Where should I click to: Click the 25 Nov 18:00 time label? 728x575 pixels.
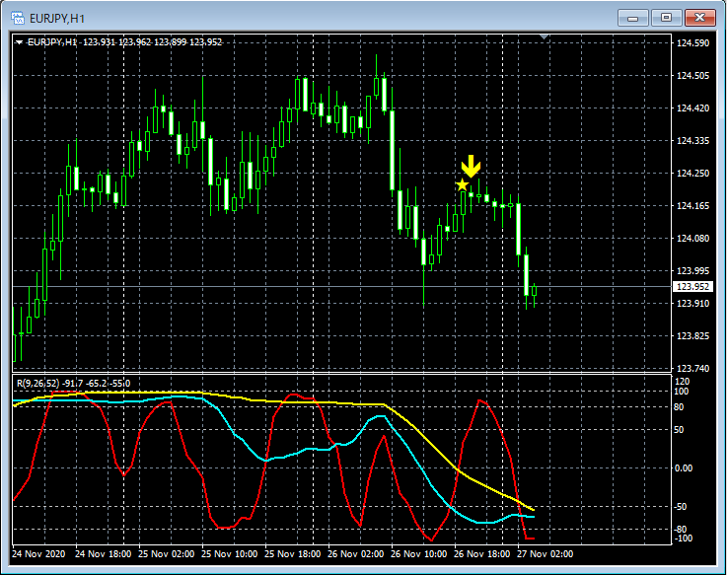coord(293,554)
